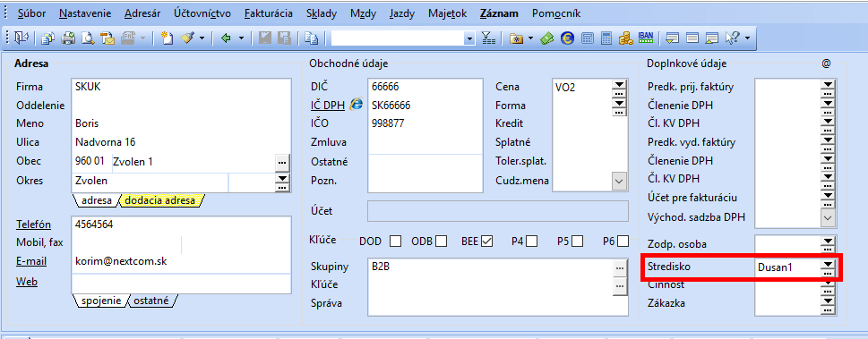Switch to the dodacia adresa tab
This screenshot has width=868, height=339.
pos(160,200)
